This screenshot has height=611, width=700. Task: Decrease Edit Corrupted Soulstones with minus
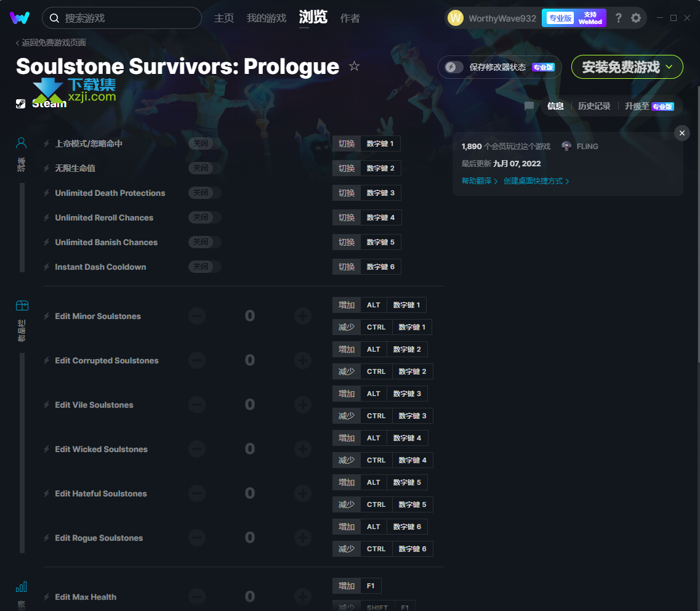coord(197,360)
